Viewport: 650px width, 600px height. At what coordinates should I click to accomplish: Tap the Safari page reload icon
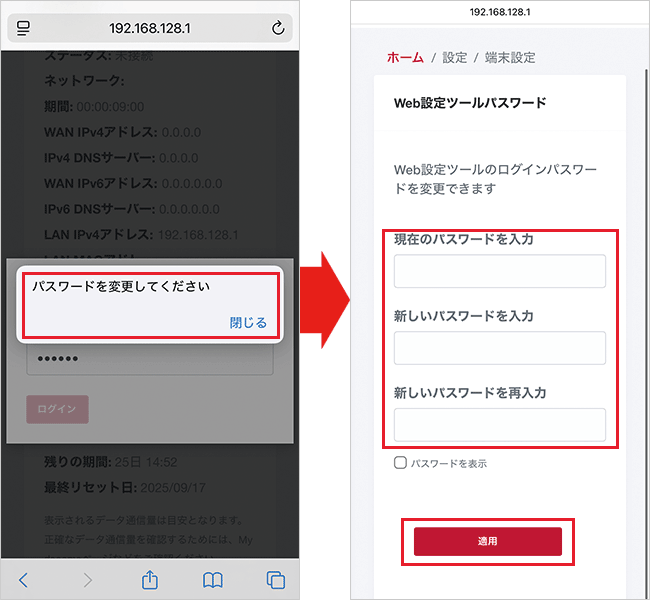(278, 28)
